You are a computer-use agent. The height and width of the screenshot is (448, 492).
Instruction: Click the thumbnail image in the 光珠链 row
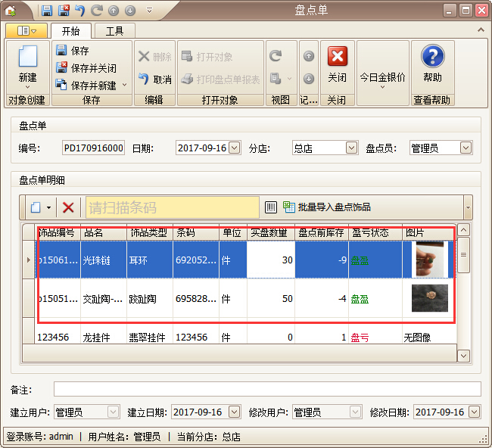point(430,259)
